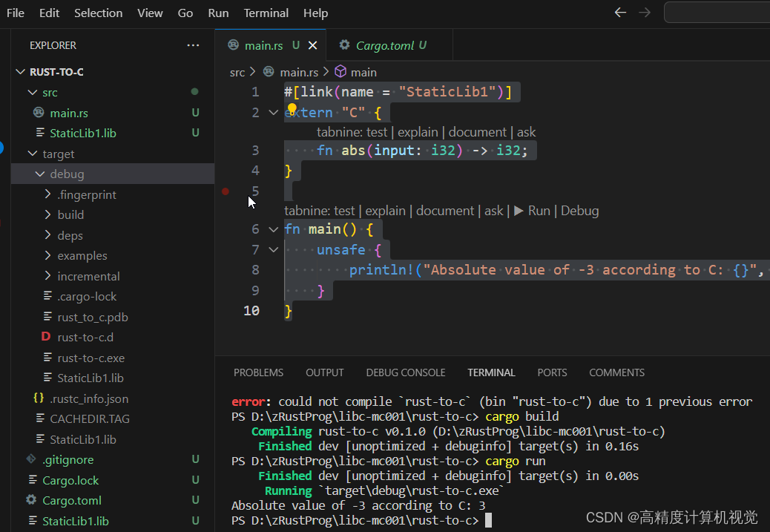The height and width of the screenshot is (532, 770).
Task: Click main.rs in the breadcrumb
Action: pos(299,72)
